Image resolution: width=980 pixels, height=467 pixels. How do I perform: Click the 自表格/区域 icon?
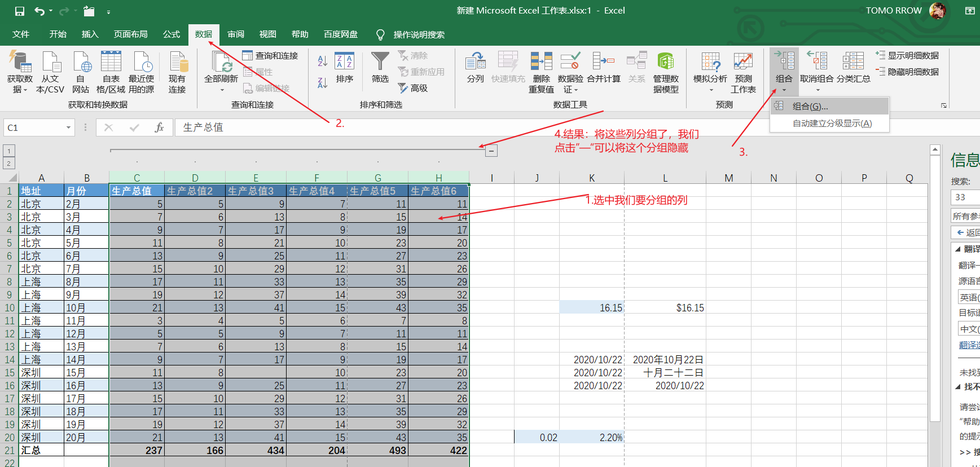coord(111,72)
